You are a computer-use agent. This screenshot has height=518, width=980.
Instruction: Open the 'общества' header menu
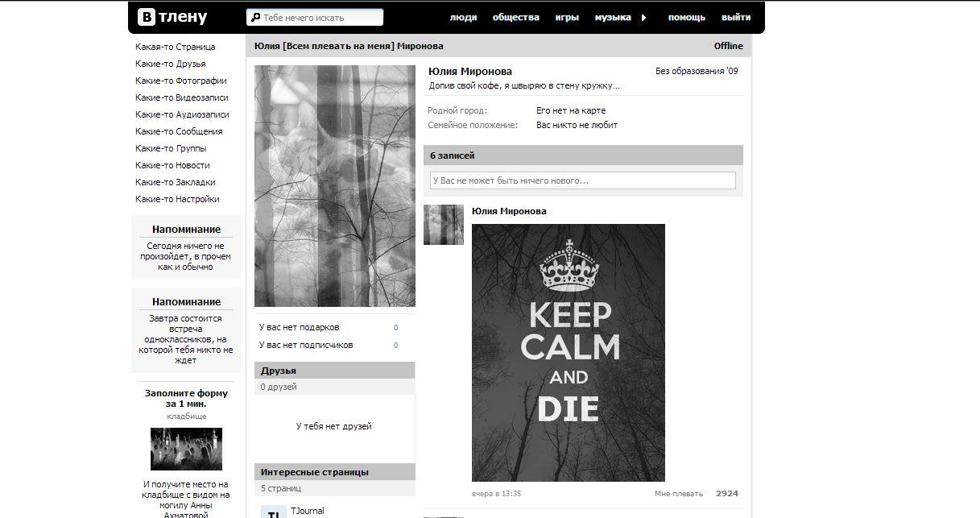[516, 17]
